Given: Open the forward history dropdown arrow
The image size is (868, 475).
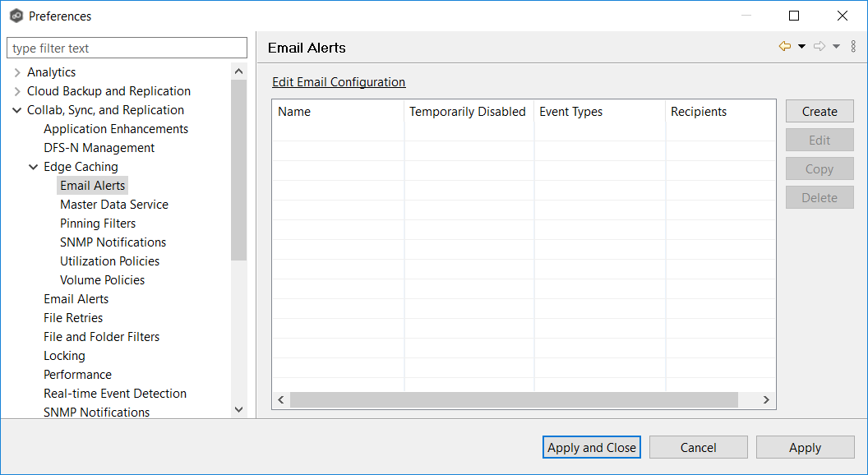Looking at the screenshot, I should (x=836, y=47).
